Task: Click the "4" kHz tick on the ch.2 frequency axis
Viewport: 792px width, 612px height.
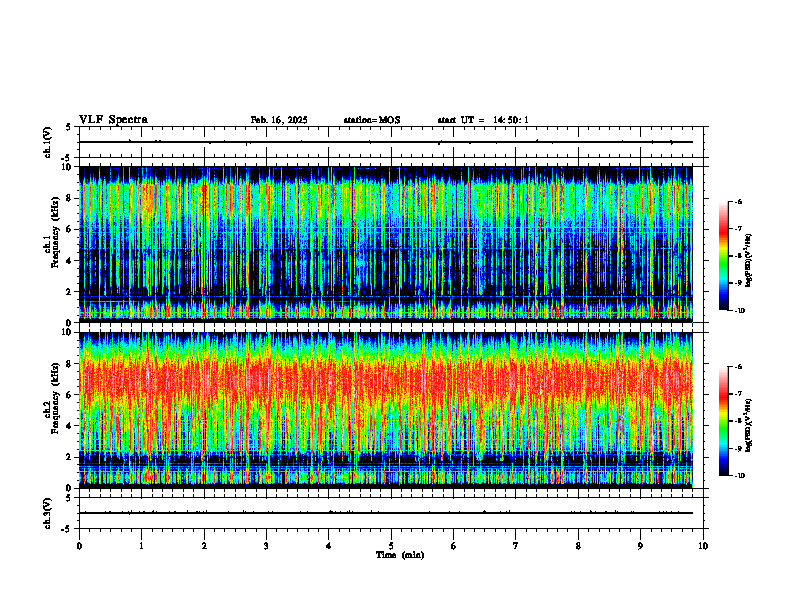Action: (71, 426)
